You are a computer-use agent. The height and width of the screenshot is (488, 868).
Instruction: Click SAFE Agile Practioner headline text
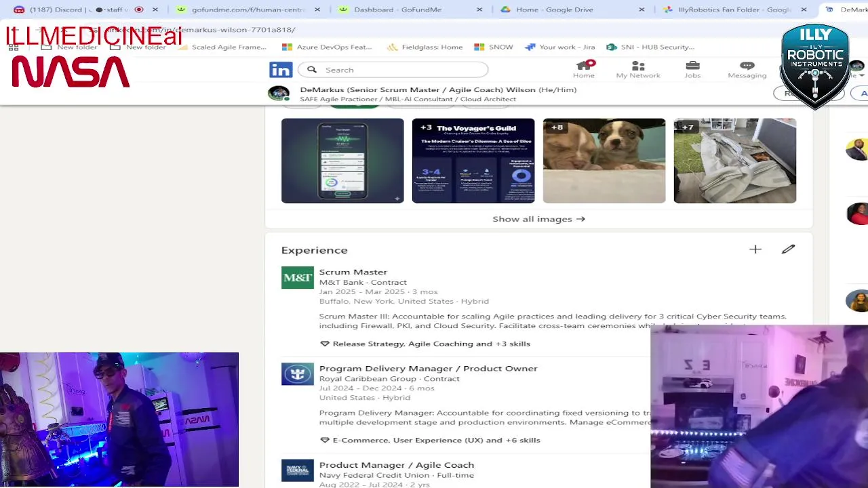coord(408,99)
